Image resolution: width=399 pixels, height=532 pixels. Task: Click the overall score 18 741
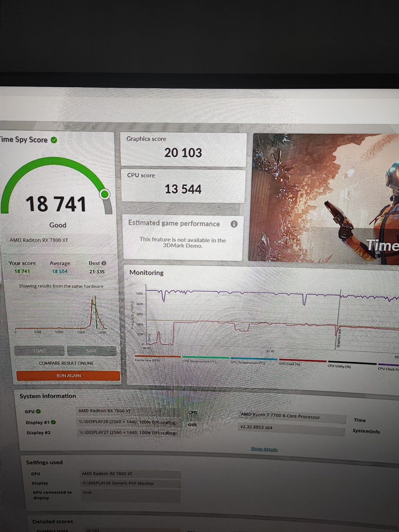[x=56, y=204]
